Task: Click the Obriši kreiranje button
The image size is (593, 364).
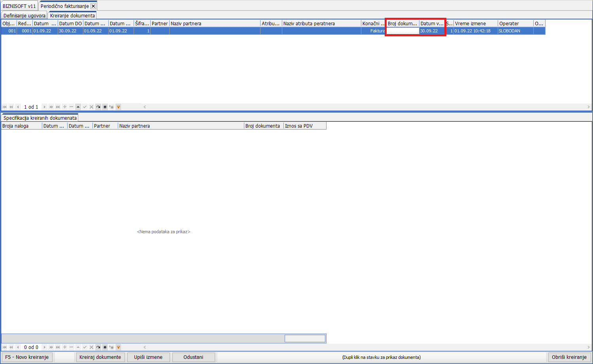Action: point(569,357)
